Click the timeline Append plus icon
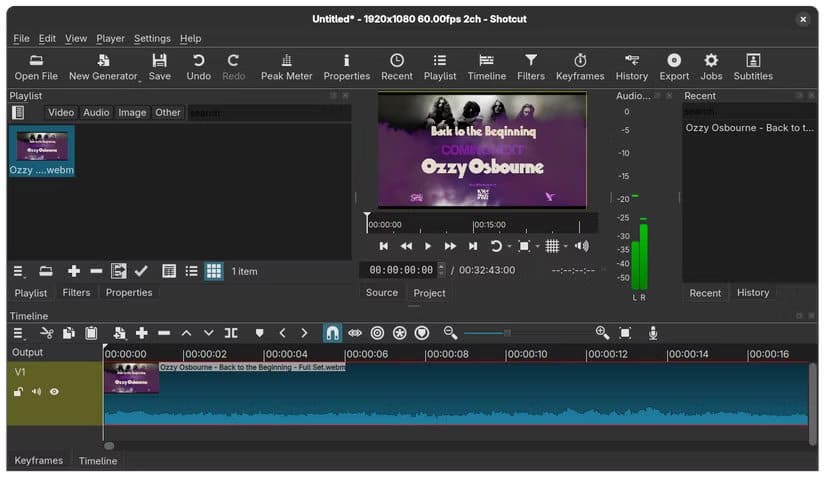Viewport: 825px width, 478px height. (142, 333)
